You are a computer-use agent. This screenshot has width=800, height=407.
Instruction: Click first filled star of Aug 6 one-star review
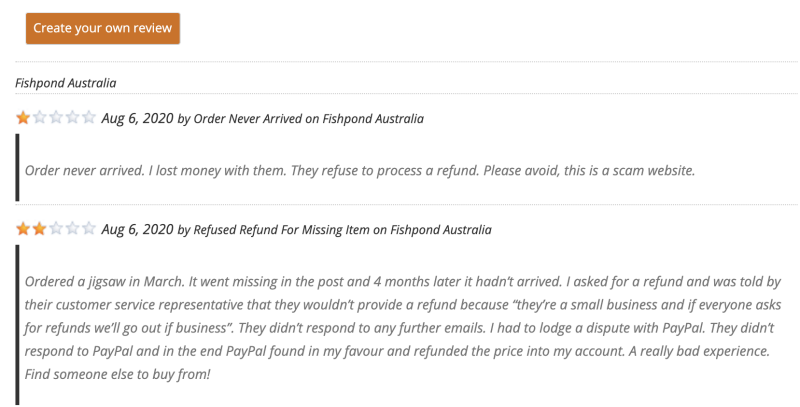coord(23,118)
